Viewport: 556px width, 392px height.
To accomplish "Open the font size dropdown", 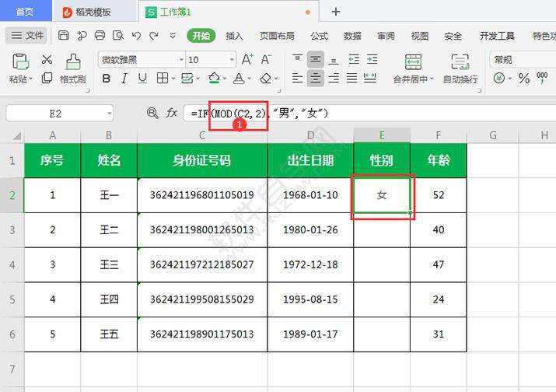I will [x=232, y=60].
